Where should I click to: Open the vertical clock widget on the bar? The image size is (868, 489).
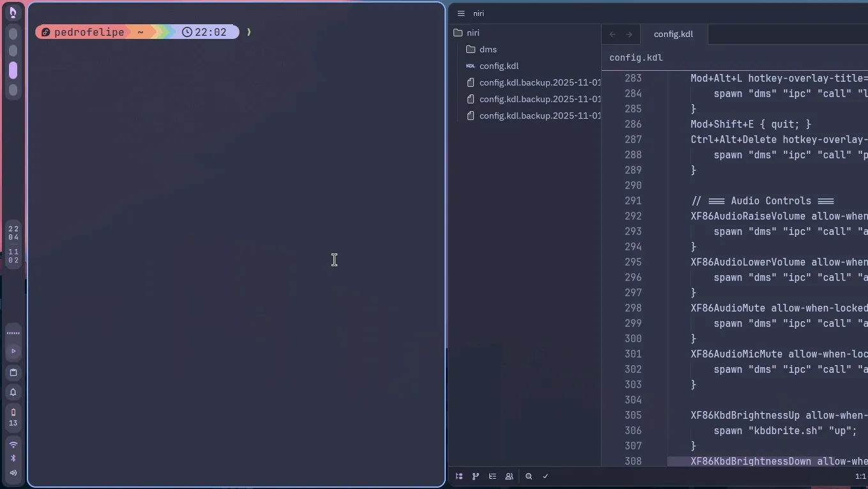[13, 244]
